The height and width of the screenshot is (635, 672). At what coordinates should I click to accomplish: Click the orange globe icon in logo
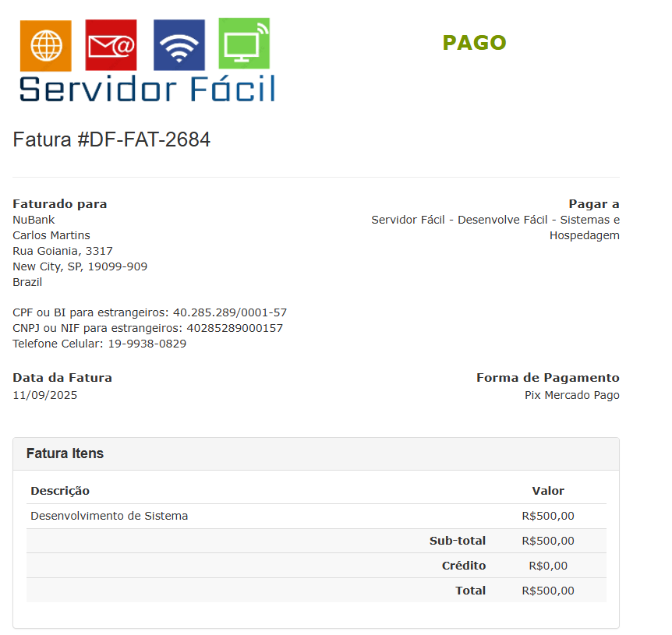point(46,45)
